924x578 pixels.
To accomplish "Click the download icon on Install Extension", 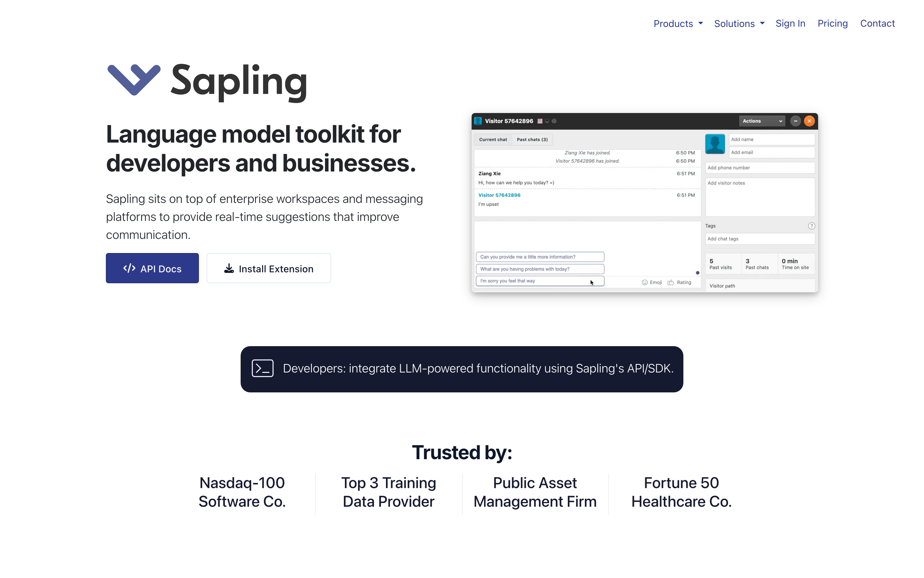I will pos(229,268).
